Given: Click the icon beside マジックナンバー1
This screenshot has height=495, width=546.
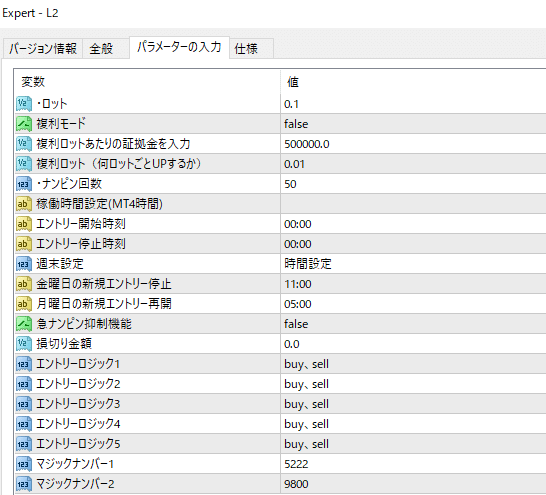Looking at the screenshot, I should coord(24,464).
